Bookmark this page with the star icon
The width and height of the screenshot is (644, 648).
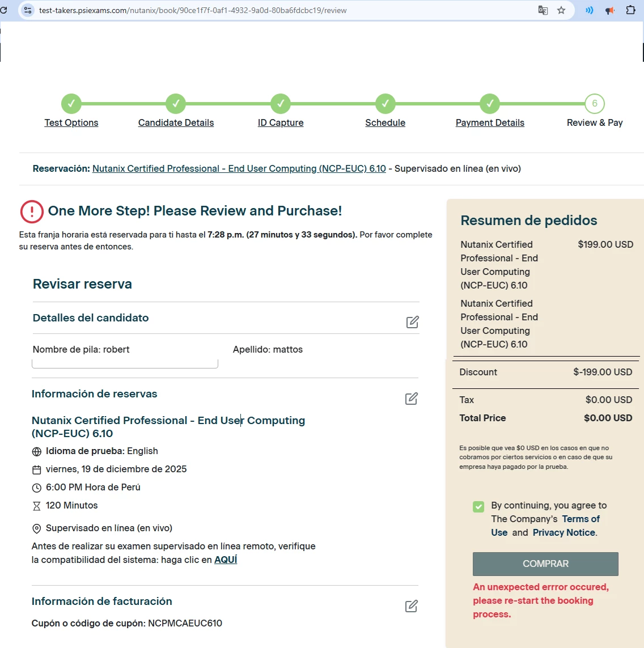pos(561,10)
